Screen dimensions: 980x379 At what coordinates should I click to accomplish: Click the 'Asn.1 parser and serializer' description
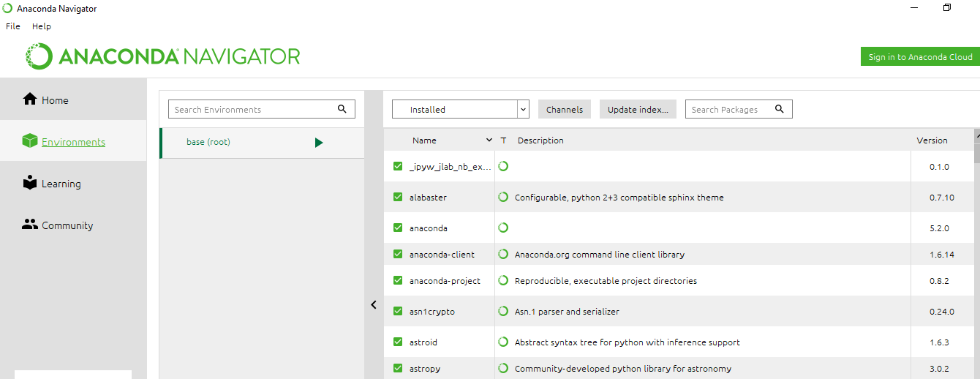[567, 312]
